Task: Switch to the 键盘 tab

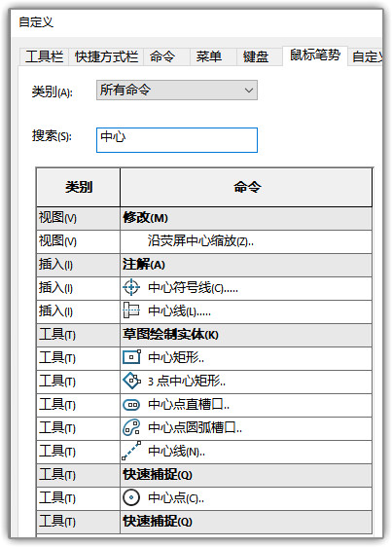Action: (x=256, y=56)
